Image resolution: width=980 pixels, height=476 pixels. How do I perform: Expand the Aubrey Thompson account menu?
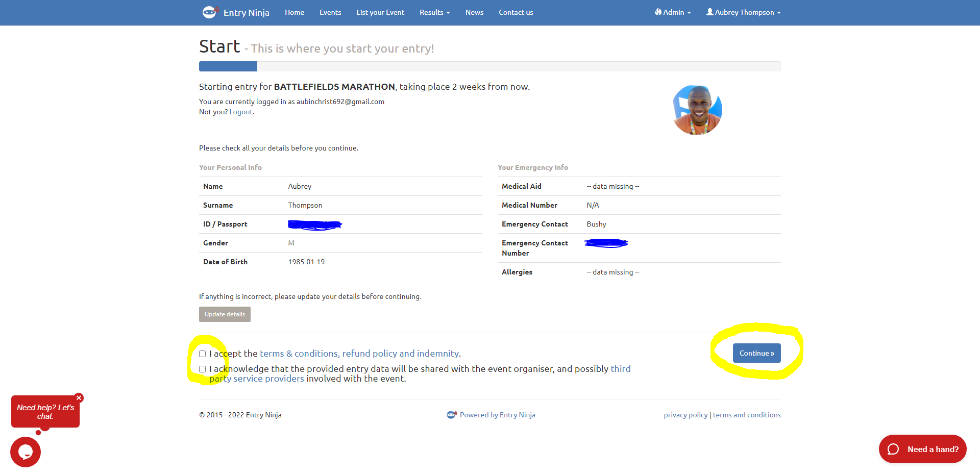(744, 12)
